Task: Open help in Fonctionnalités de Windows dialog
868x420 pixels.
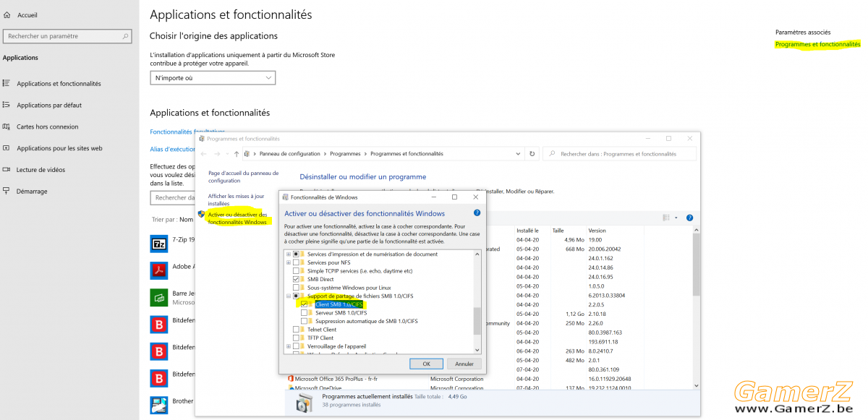Action: tap(477, 213)
